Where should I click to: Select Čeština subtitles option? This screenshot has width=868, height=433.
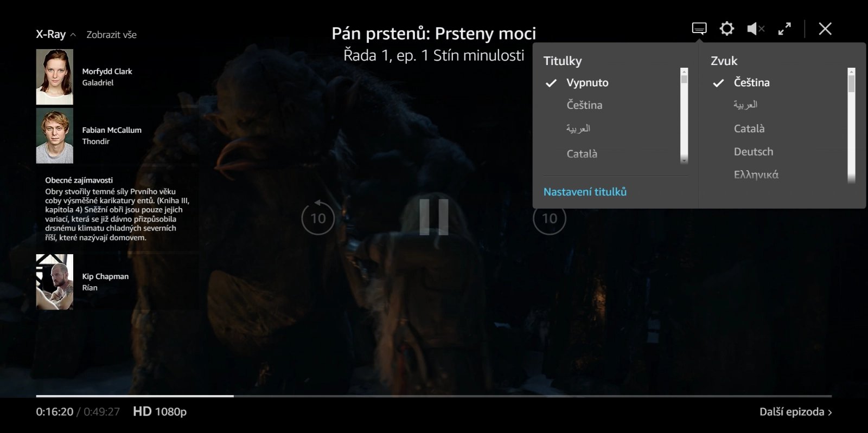pos(584,105)
